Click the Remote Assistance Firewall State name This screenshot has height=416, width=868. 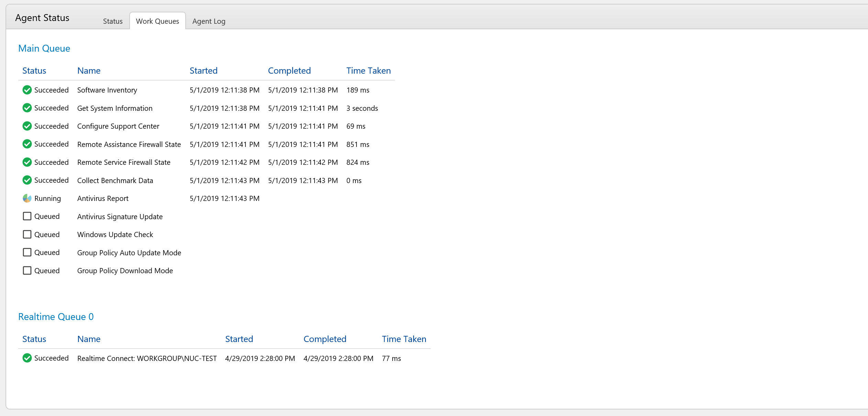pyautogui.click(x=129, y=145)
